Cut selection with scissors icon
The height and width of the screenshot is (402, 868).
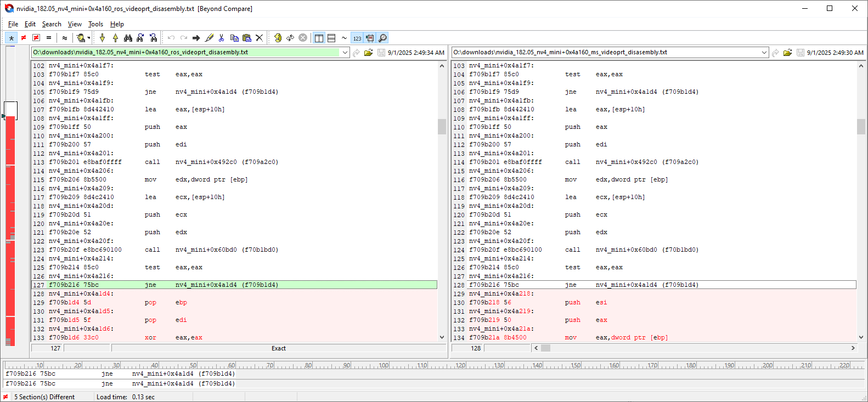coord(222,38)
